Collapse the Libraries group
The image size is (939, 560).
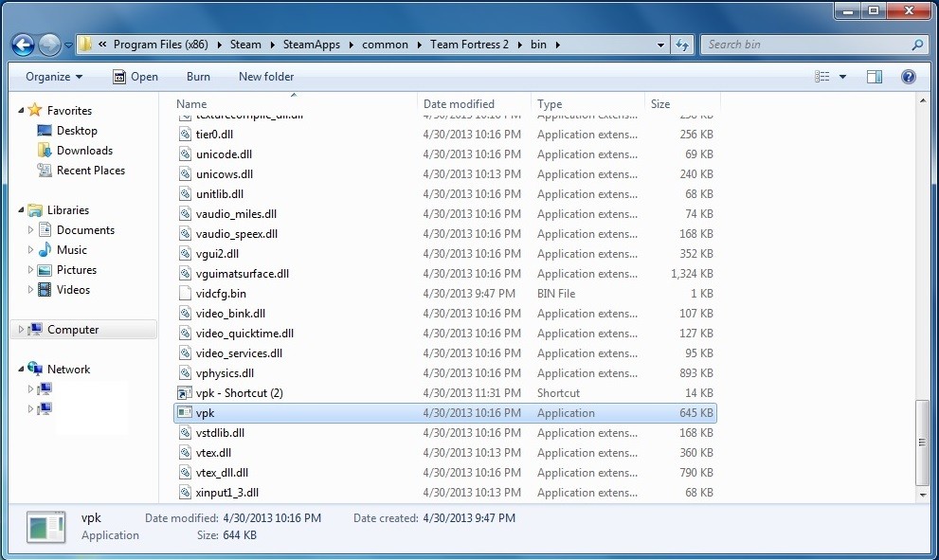(x=21, y=209)
